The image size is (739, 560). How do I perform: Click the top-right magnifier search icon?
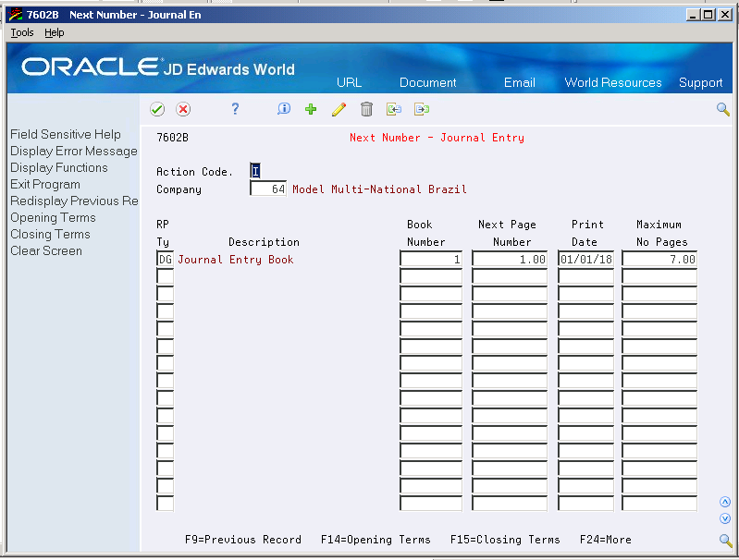(723, 109)
